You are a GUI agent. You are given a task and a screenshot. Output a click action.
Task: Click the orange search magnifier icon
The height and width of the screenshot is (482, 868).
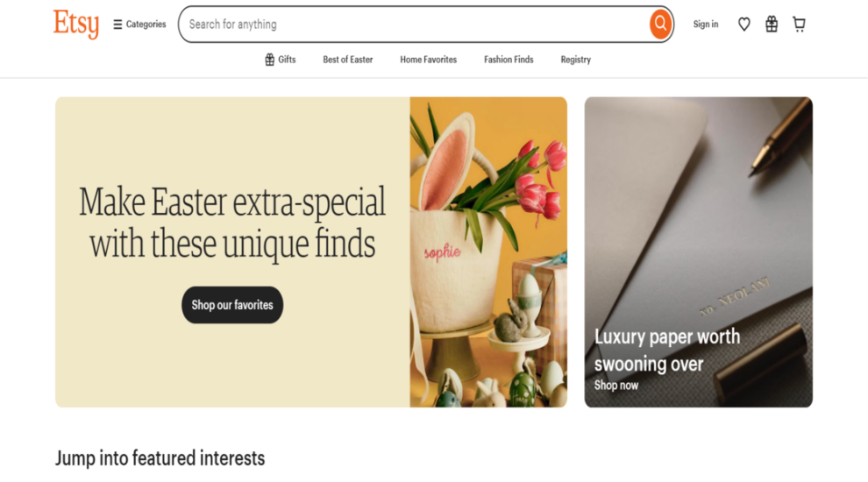tap(660, 25)
